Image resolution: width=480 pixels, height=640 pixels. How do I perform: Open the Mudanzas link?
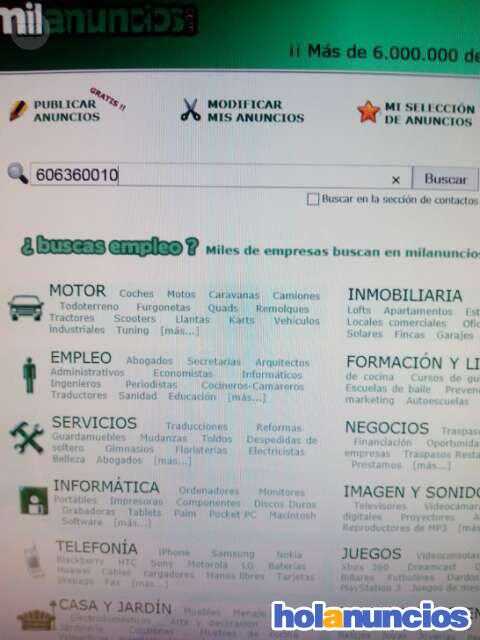[163, 438]
